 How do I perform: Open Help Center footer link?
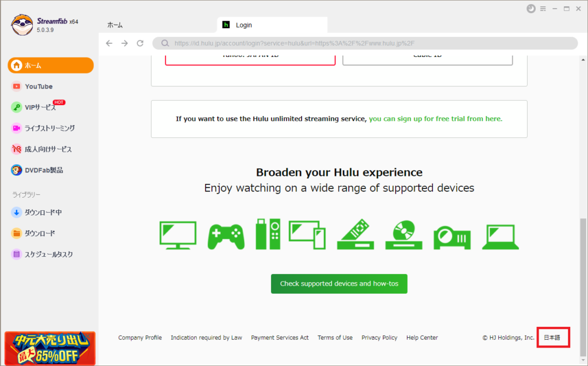tap(422, 337)
